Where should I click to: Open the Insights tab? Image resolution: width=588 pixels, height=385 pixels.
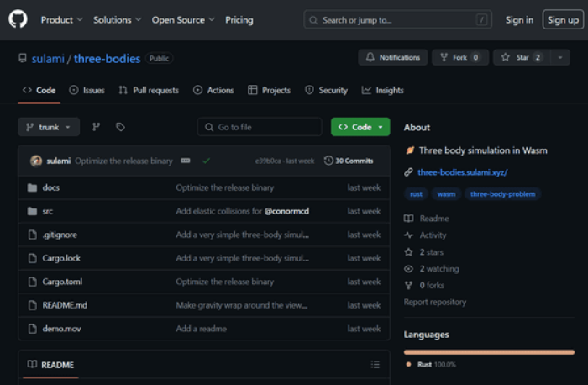(382, 90)
